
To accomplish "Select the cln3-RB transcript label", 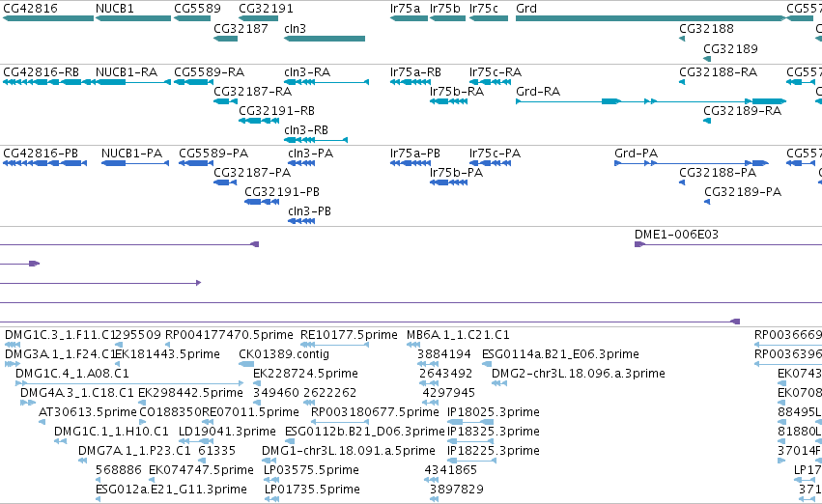I will pyautogui.click(x=306, y=130).
